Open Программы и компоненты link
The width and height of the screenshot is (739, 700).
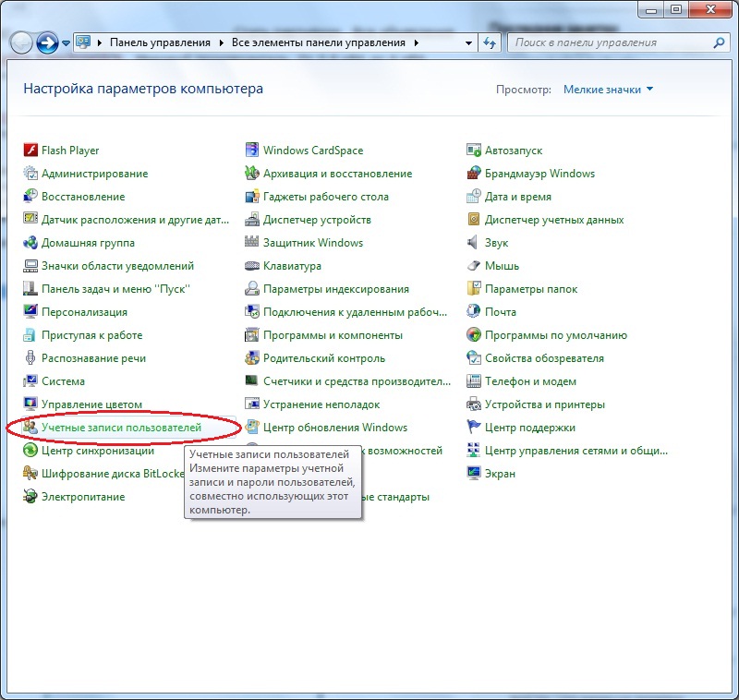point(333,335)
